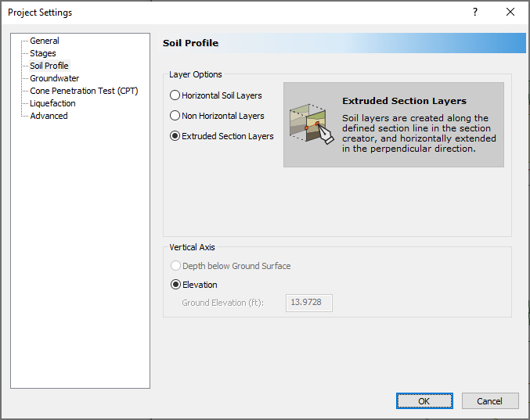Click the help question mark button

pos(476,12)
